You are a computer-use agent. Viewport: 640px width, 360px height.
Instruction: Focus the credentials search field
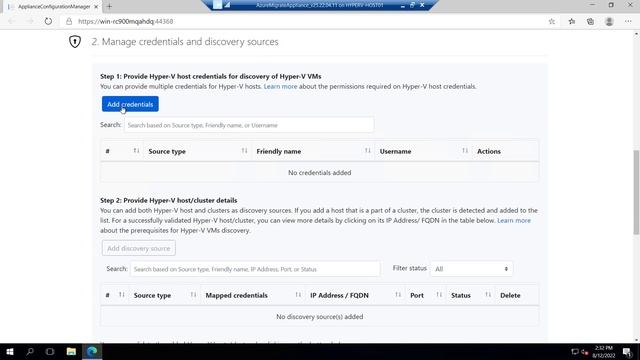pyautogui.click(x=249, y=125)
